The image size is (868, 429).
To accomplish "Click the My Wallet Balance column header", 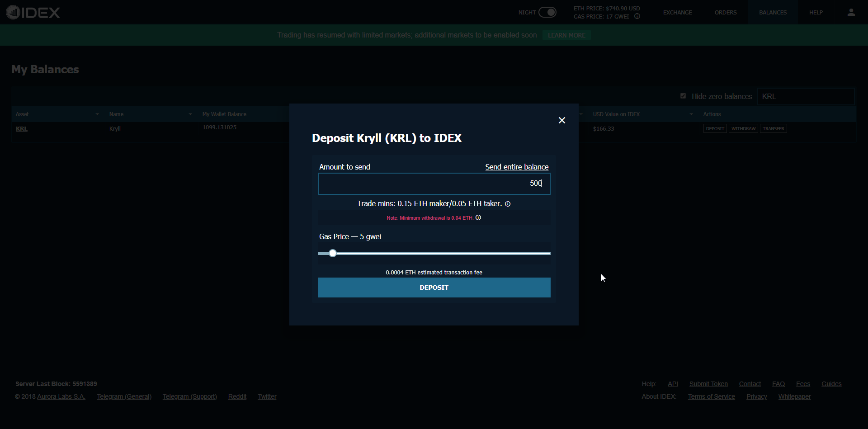I will coord(224,114).
